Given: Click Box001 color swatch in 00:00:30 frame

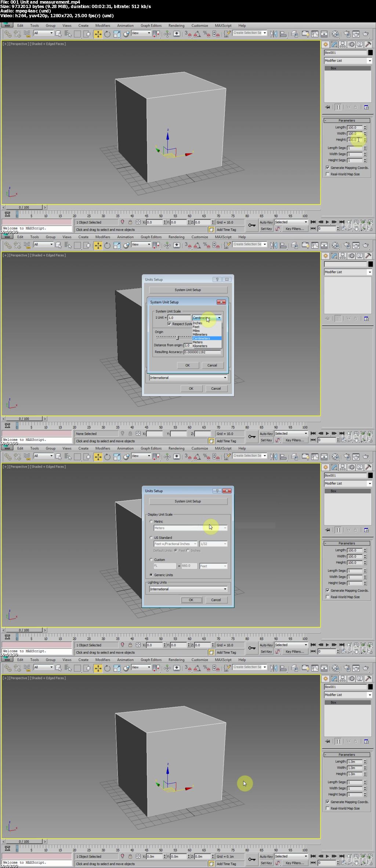Looking at the screenshot, I should 370,52.
